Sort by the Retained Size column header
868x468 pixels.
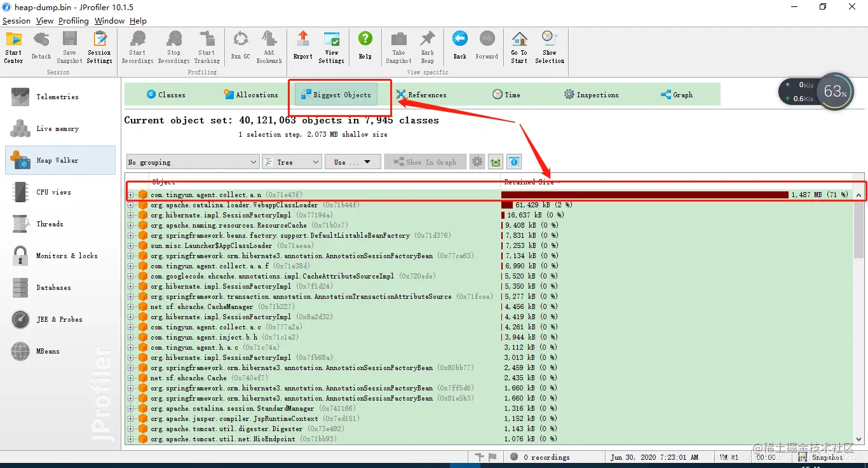pos(677,182)
